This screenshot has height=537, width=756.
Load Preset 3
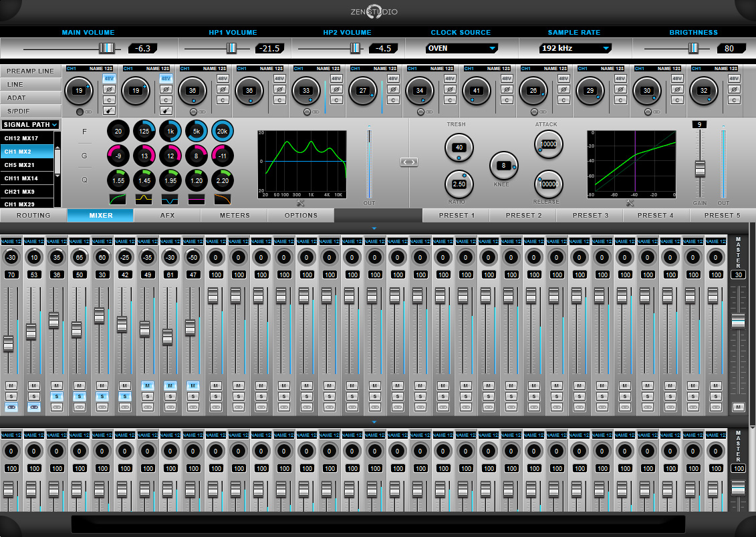point(590,216)
